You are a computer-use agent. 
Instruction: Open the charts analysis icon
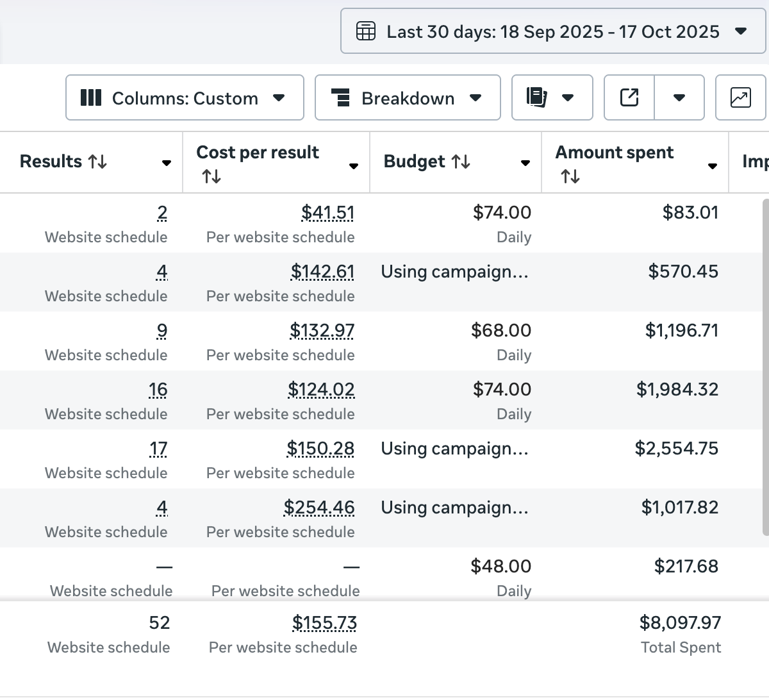(741, 97)
